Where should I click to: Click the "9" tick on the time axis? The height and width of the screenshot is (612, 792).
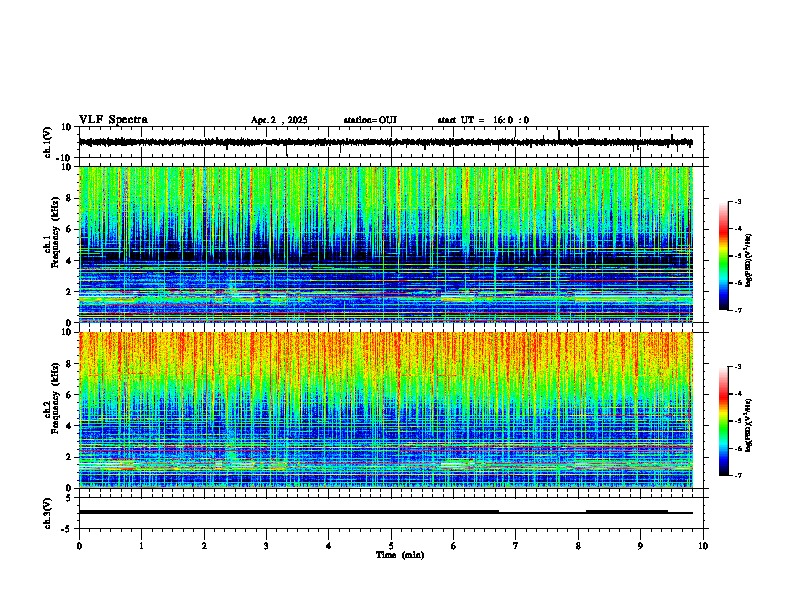[640, 546]
